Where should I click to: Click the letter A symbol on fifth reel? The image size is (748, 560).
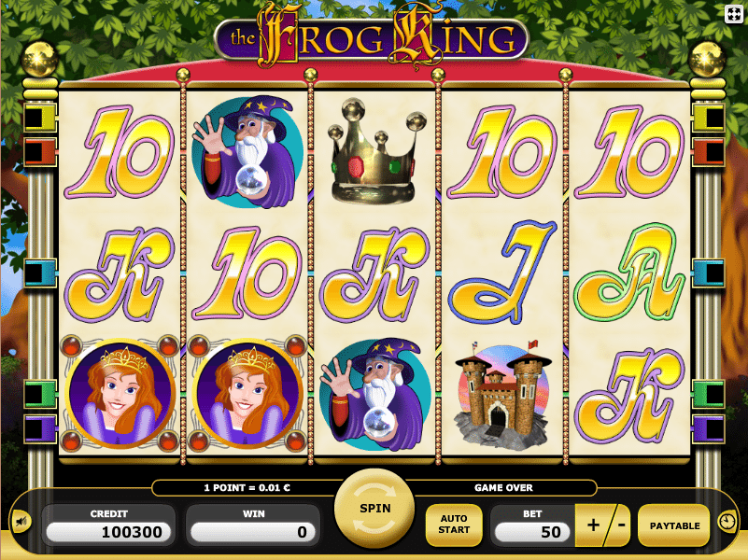coord(629,273)
